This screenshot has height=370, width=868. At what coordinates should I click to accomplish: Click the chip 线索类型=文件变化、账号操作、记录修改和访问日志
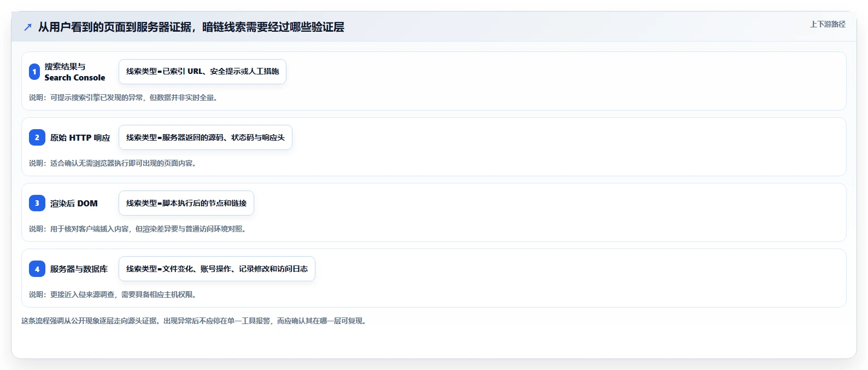point(217,269)
